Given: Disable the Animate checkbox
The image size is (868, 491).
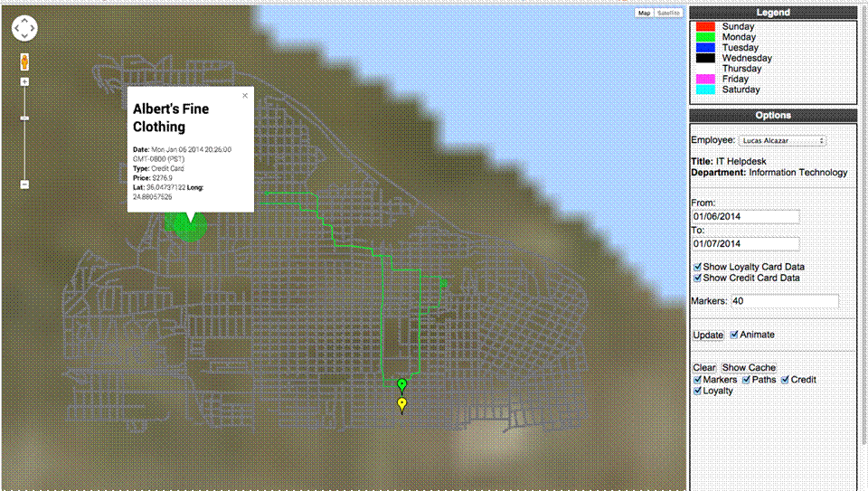Looking at the screenshot, I should click(734, 335).
